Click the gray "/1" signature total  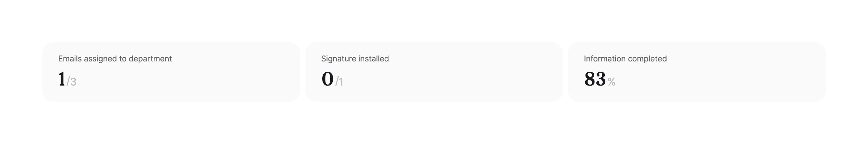(x=339, y=82)
